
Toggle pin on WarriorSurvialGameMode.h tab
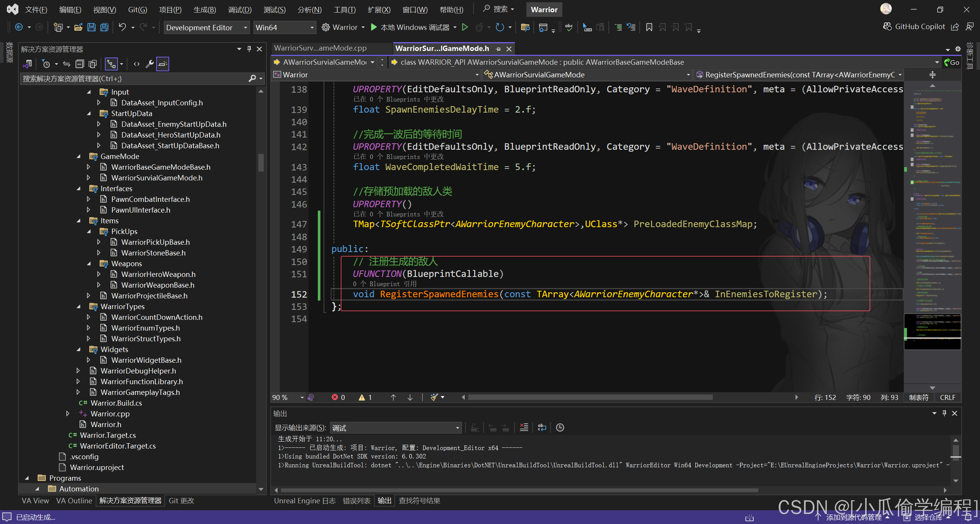(498, 49)
